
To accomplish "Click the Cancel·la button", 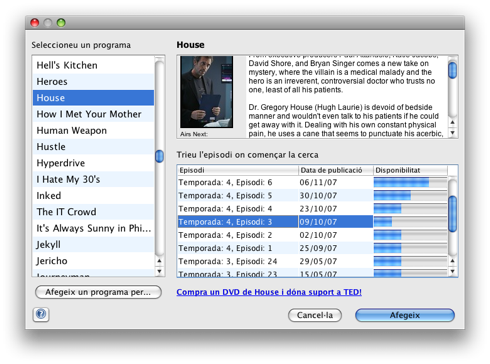I will (x=315, y=315).
